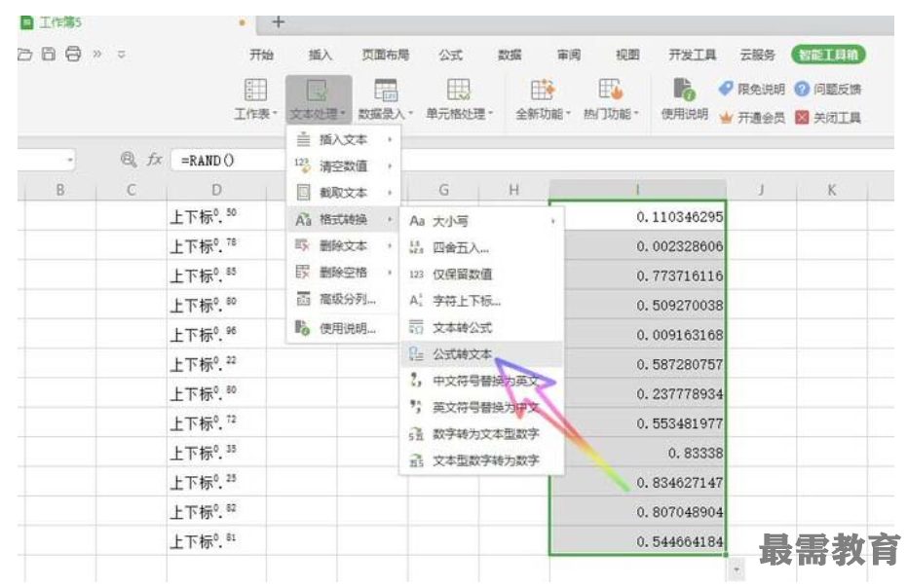Select the 智能工具箱 tab
The height and width of the screenshot is (588, 907).
pos(828,55)
